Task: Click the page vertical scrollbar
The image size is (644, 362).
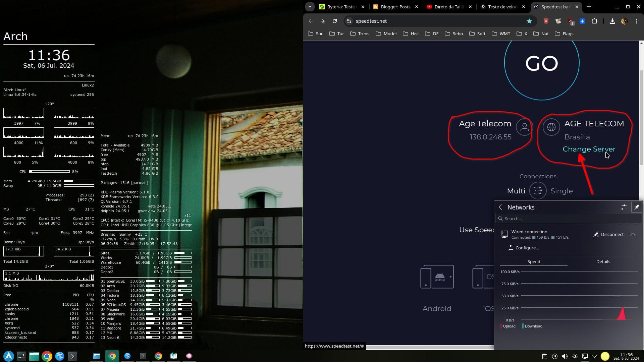Action: pos(641,117)
